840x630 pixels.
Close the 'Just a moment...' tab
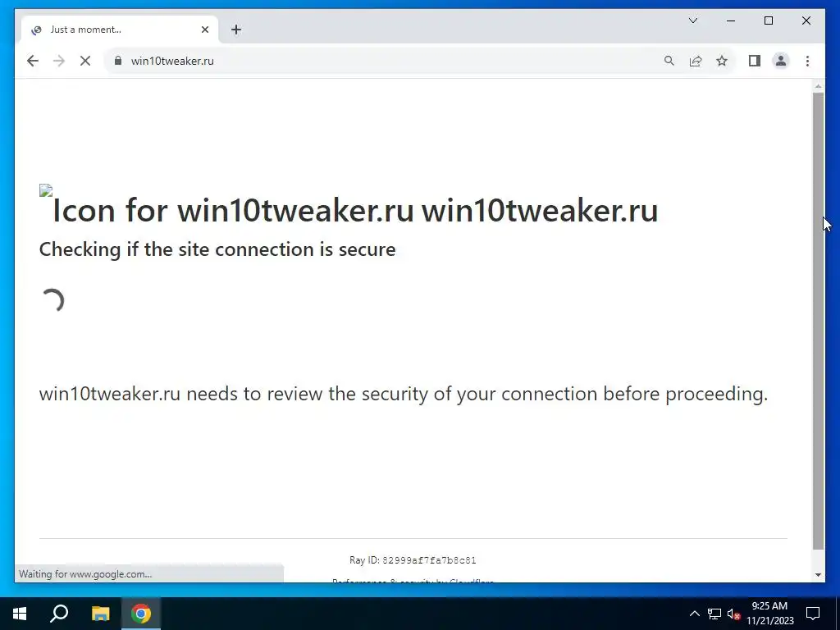click(x=205, y=30)
